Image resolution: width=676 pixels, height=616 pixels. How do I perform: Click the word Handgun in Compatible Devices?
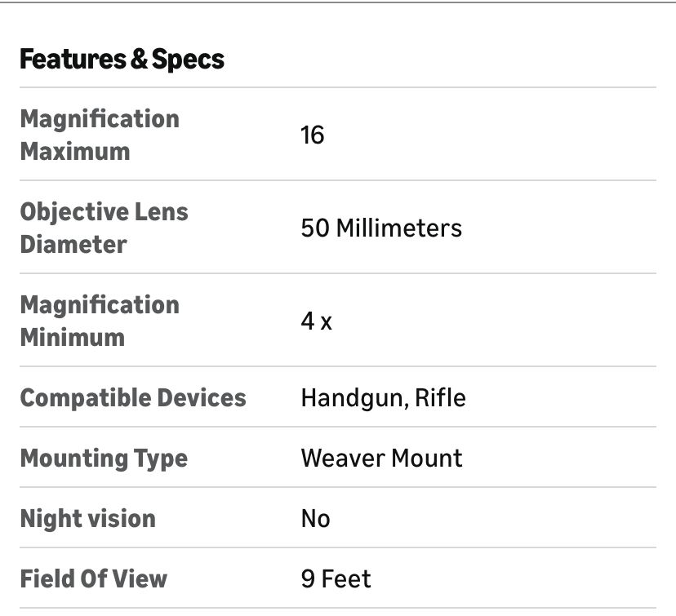(353, 397)
